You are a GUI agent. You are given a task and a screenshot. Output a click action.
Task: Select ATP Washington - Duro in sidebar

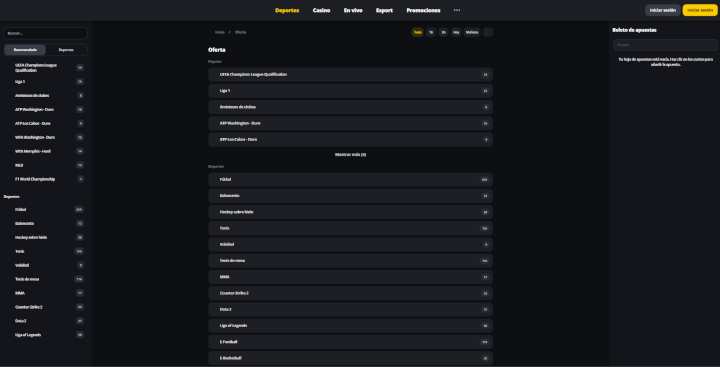pyautogui.click(x=45, y=109)
